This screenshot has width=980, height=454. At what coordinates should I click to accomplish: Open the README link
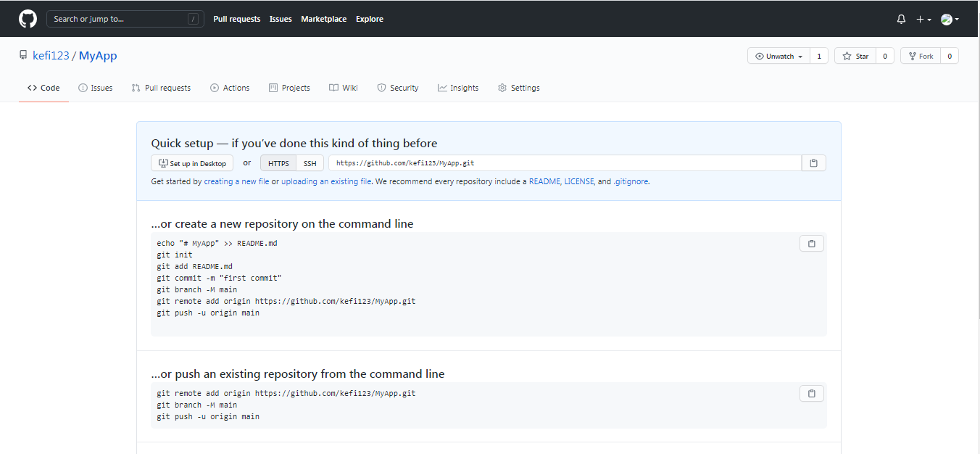(544, 181)
